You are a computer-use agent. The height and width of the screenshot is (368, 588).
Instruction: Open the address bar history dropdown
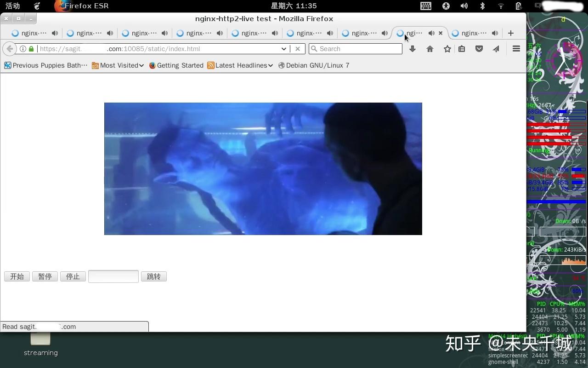tap(284, 49)
